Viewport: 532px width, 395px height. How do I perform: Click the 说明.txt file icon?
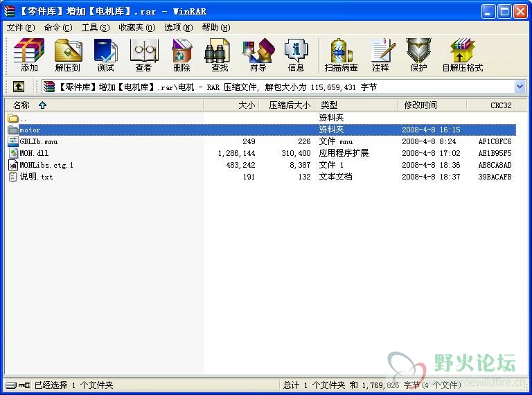(x=13, y=177)
